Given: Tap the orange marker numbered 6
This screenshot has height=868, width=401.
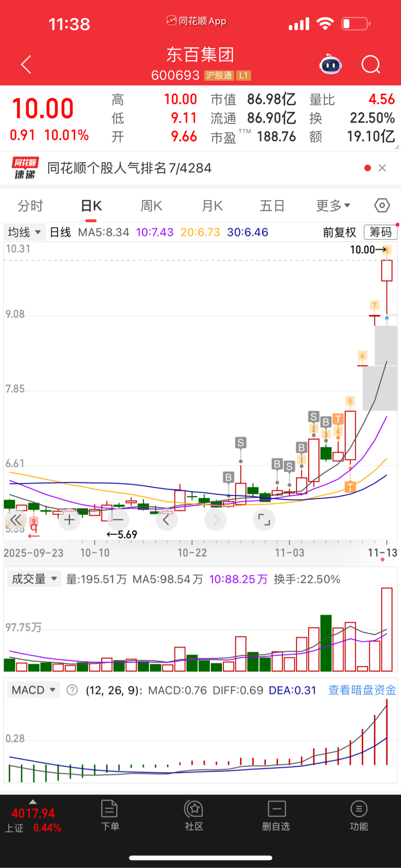Looking at the screenshot, I should pyautogui.click(x=362, y=356).
